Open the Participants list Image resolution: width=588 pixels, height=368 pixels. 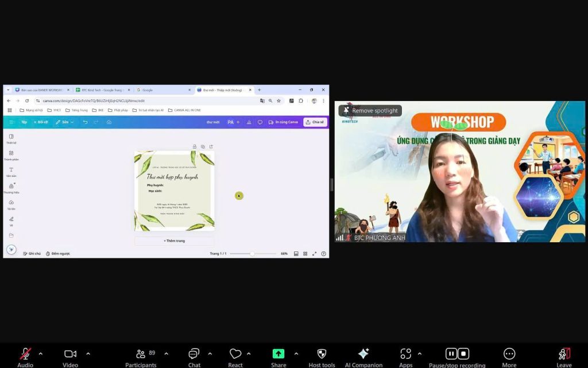[141, 354]
